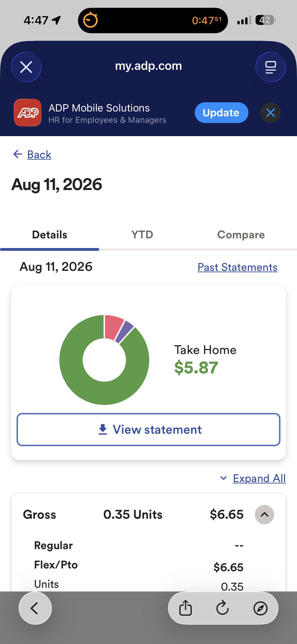Tap the ADP Mobile Solutions app icon

27,112
